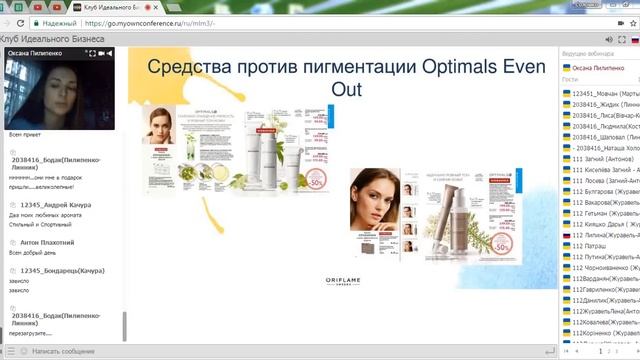
Task: Go to first page of guest list
Action: click(x=566, y=351)
